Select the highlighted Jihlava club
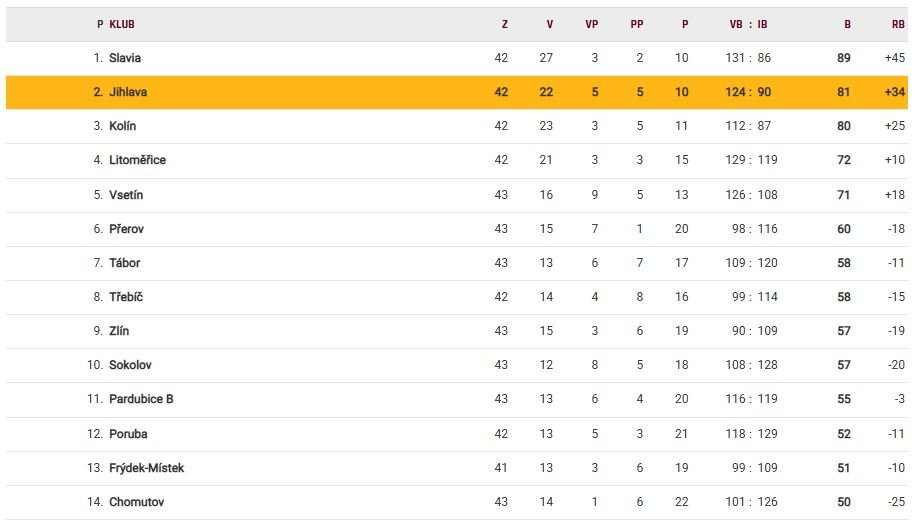 click(127, 92)
